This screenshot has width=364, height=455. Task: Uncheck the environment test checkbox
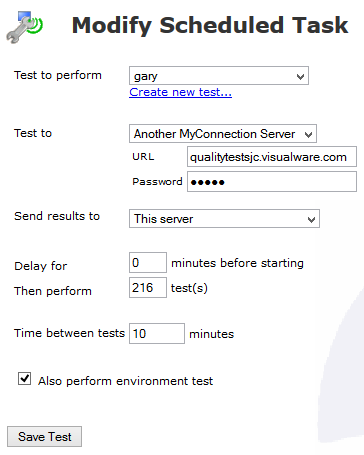pos(24,379)
